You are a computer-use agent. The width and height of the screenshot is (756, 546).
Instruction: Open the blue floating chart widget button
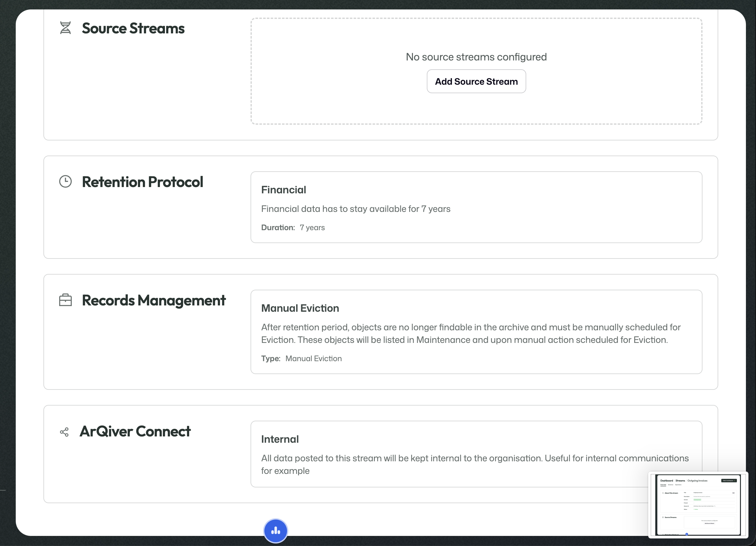coord(276,530)
